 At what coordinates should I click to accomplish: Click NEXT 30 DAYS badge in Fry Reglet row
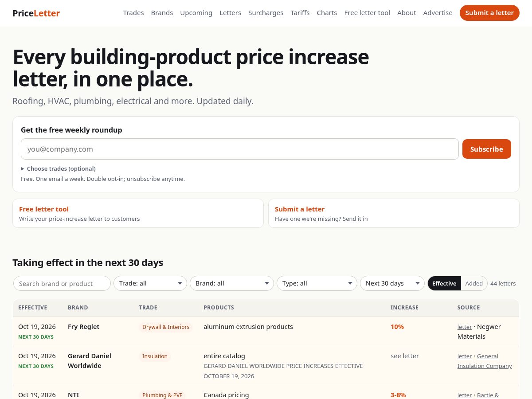point(36,337)
